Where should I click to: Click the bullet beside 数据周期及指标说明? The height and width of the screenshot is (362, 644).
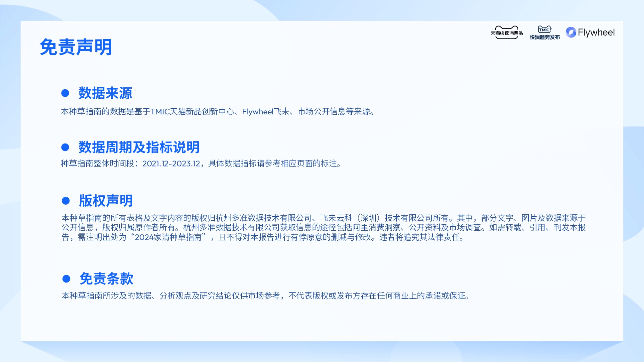pos(65,147)
